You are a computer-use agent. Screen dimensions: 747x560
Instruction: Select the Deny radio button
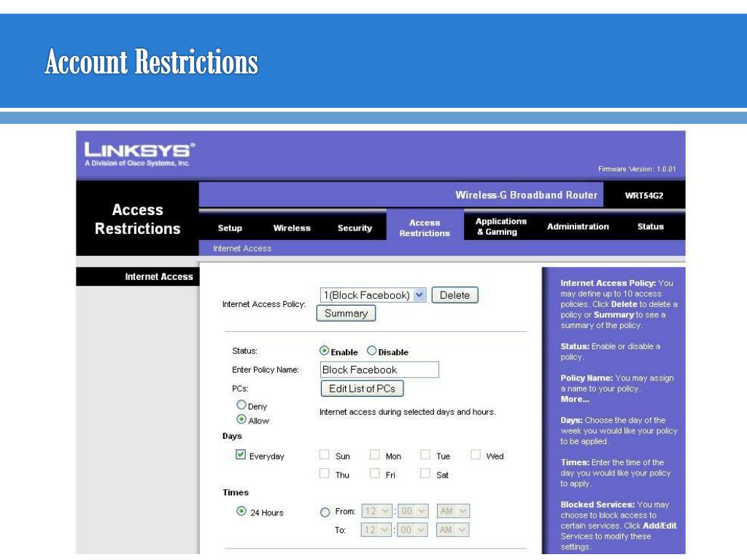(241, 405)
